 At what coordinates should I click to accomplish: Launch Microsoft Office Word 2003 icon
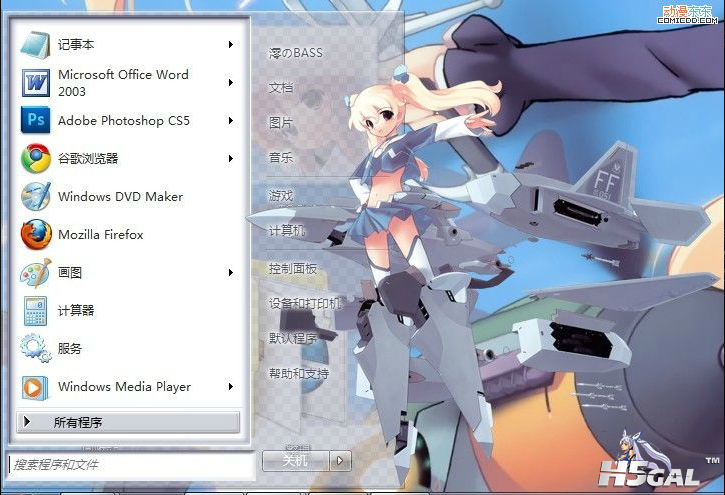coord(36,83)
